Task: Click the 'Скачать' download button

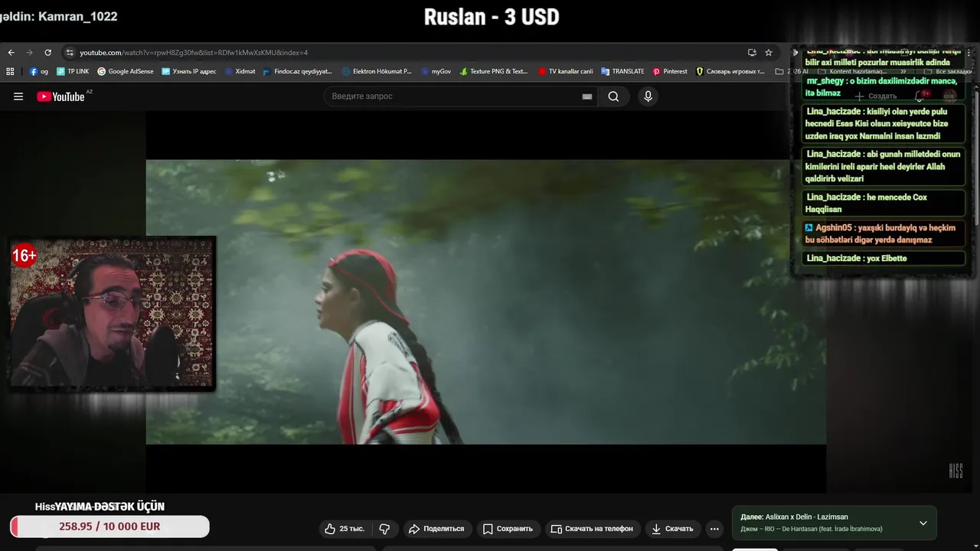Action: coord(671,529)
